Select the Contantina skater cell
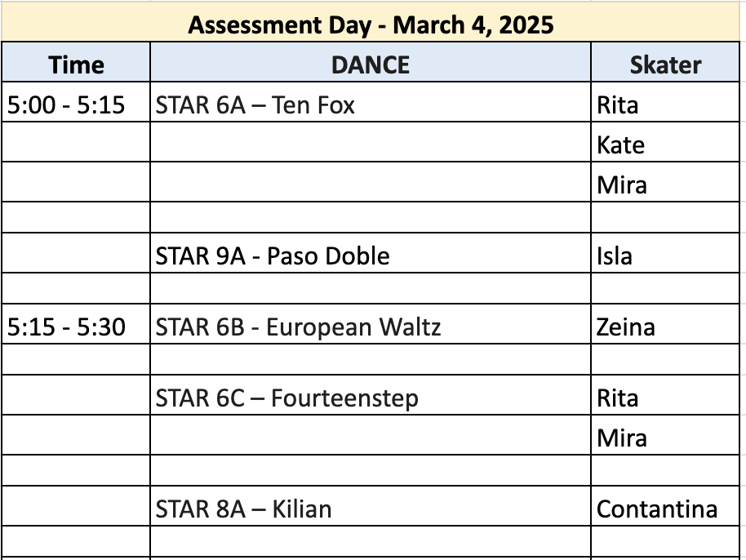The image size is (746, 560). point(665,506)
